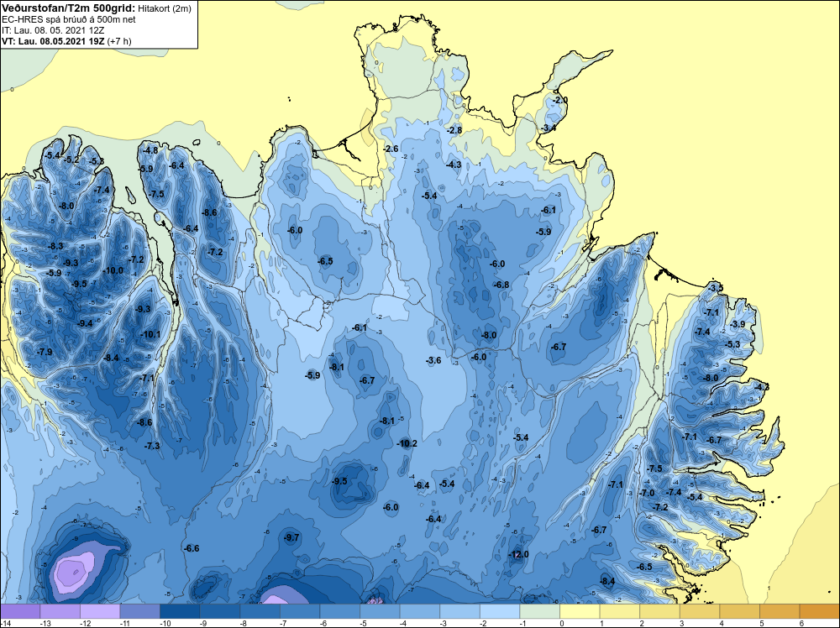
Task: Pick the dark blue legend swatch between -10 and -9
Action: click(180, 611)
